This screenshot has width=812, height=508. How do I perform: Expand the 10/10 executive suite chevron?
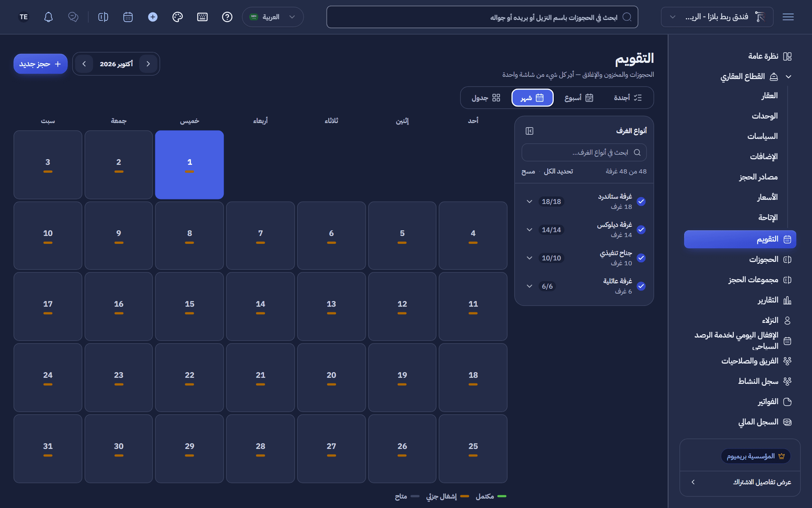[529, 258]
